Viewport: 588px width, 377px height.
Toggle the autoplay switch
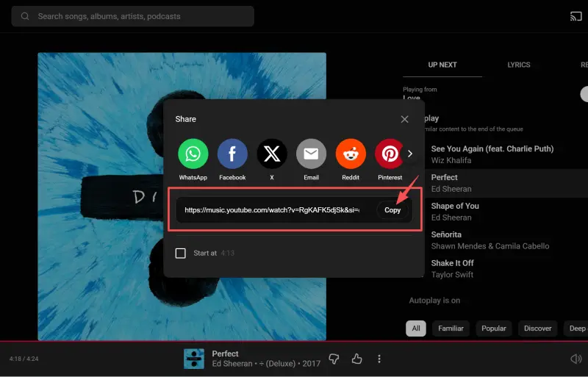coord(584,94)
